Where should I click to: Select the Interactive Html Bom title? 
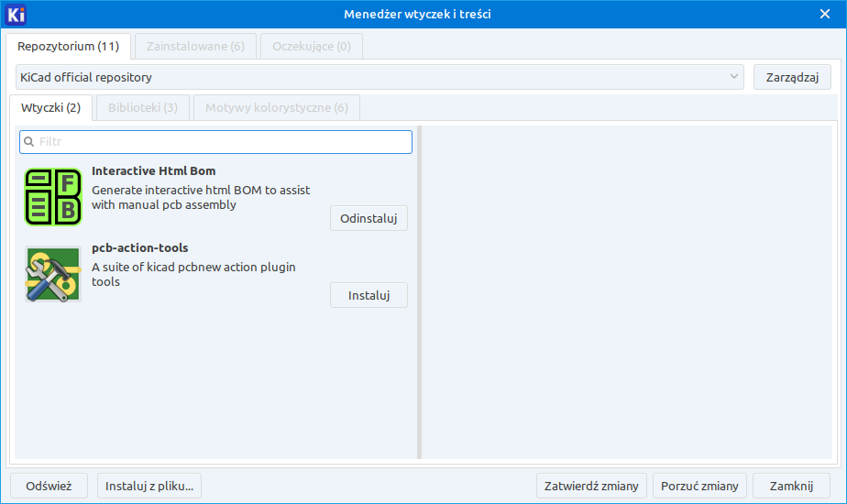(153, 170)
